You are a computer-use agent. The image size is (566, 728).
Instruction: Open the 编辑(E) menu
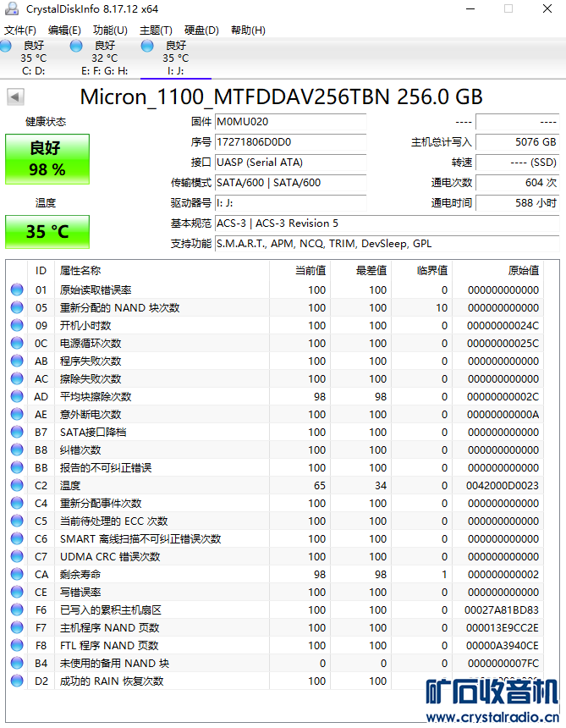coord(64,30)
